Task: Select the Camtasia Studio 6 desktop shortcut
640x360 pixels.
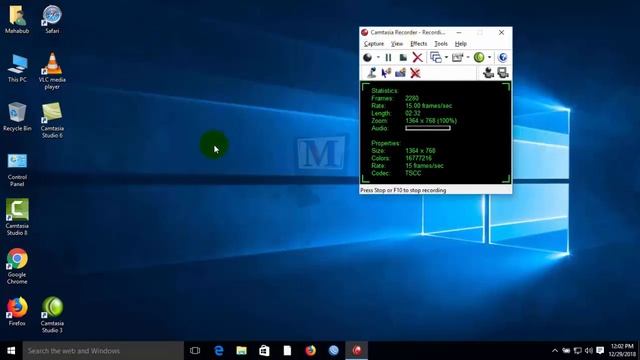Action: 52,120
